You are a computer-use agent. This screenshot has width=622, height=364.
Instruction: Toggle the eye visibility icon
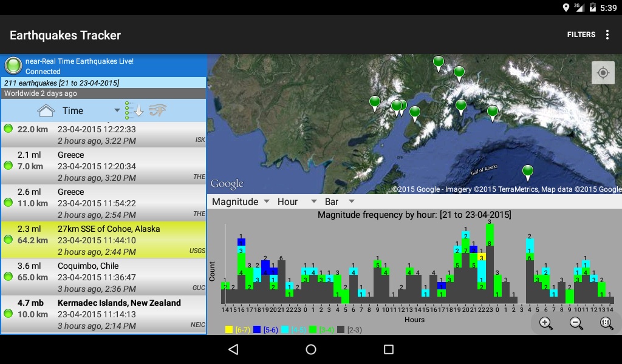coord(157,110)
